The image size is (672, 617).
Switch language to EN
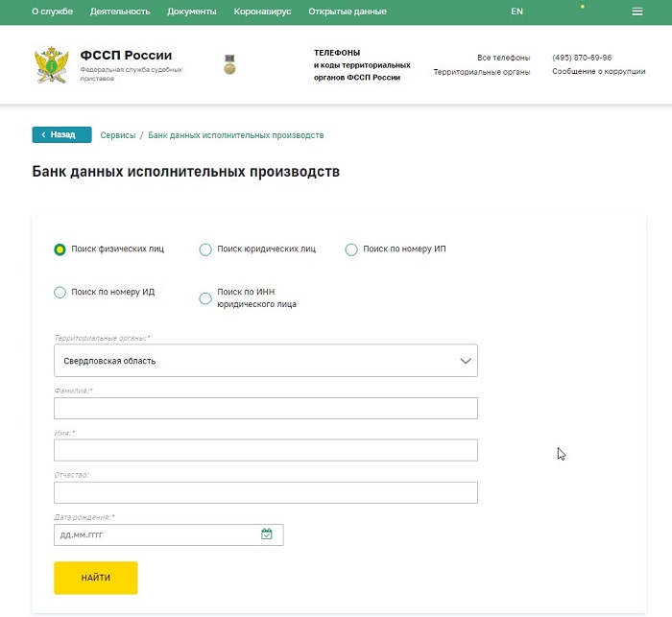[x=516, y=12]
